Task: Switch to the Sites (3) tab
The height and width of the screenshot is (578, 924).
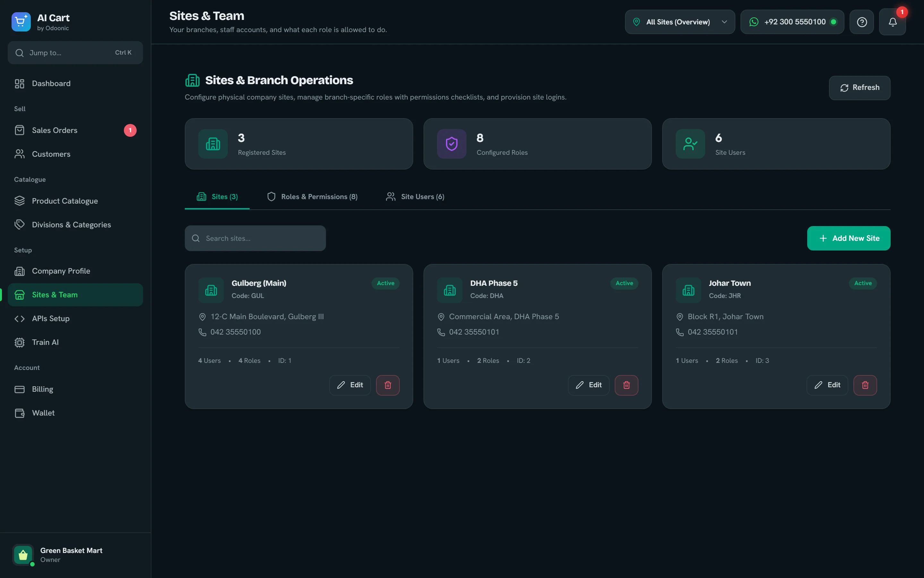Action: 217,197
